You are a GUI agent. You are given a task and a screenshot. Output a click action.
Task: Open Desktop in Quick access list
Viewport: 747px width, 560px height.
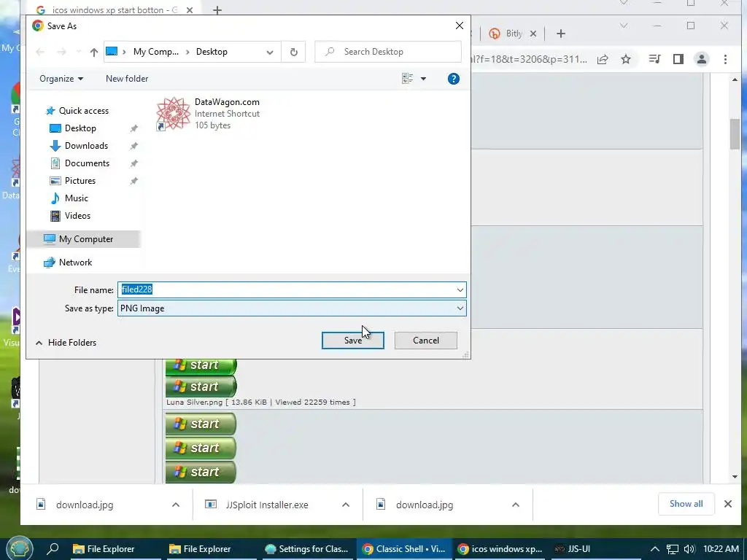coord(80,128)
